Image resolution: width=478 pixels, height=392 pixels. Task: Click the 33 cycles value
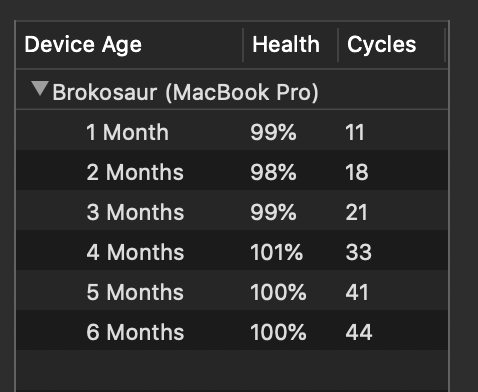click(x=359, y=252)
